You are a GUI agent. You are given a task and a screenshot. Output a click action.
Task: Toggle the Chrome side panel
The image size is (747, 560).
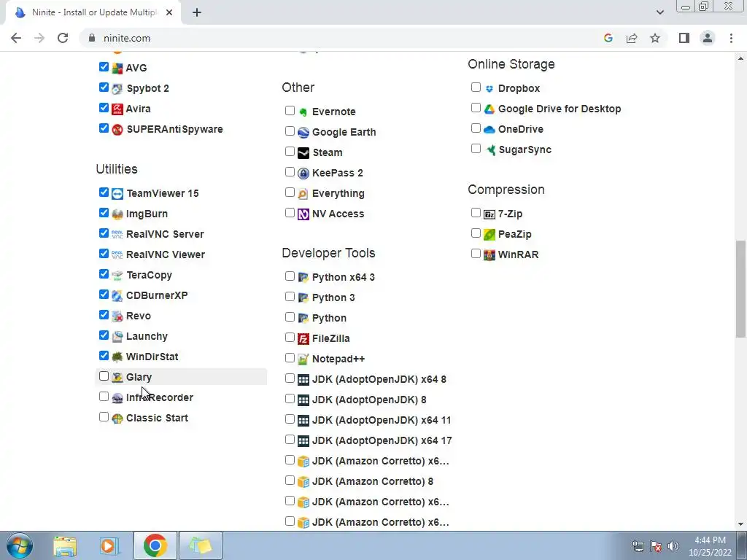(684, 38)
